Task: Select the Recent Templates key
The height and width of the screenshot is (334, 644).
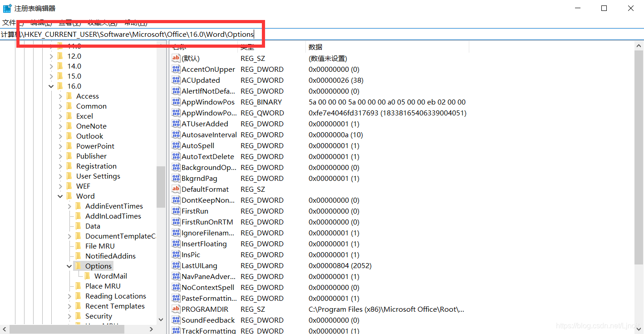Action: pos(115,306)
